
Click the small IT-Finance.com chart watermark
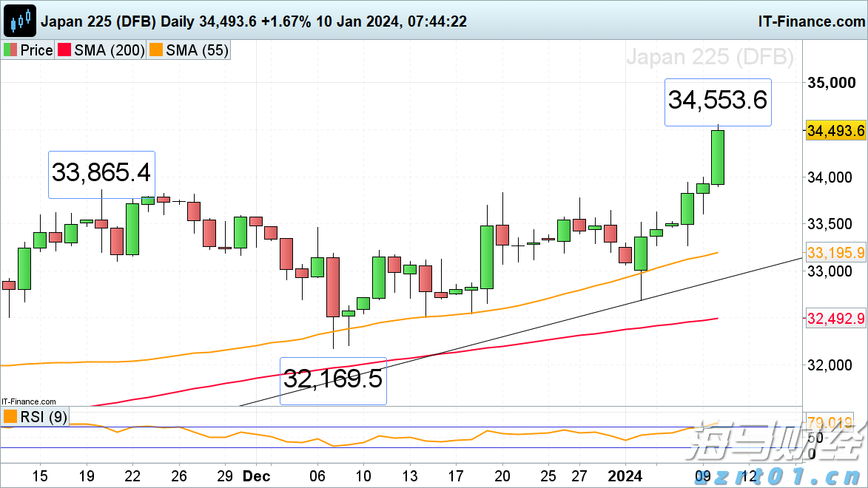click(27, 401)
